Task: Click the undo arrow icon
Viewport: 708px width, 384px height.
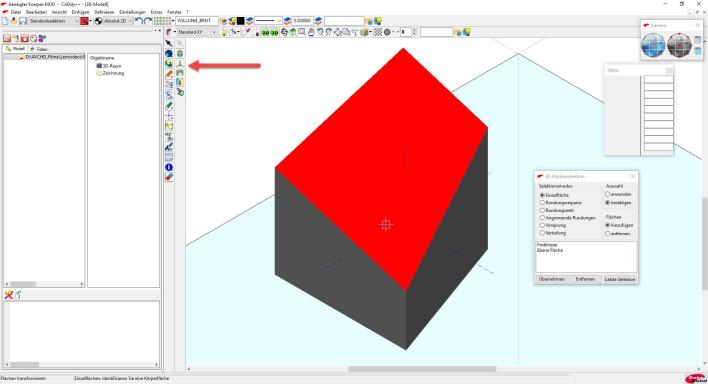Action: click(139, 21)
